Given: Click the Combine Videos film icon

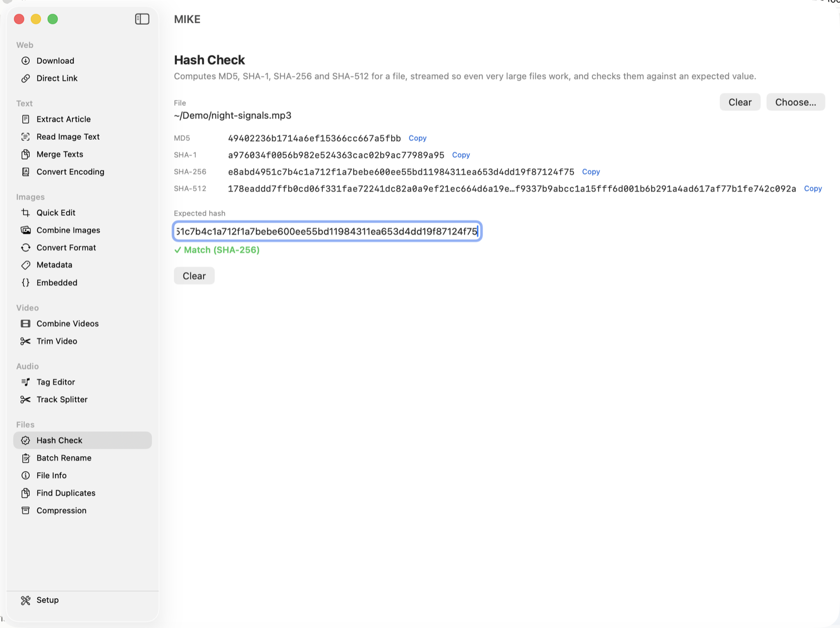Looking at the screenshot, I should pyautogui.click(x=25, y=323).
